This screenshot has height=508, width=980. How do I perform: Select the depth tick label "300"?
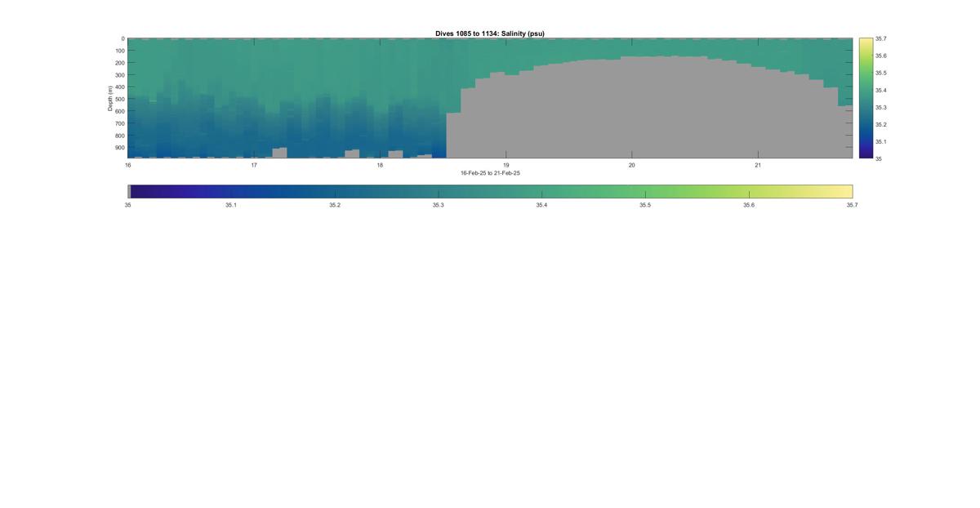point(119,75)
